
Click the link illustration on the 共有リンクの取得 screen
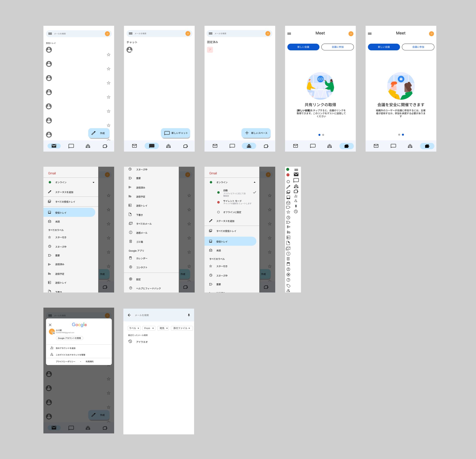(320, 86)
